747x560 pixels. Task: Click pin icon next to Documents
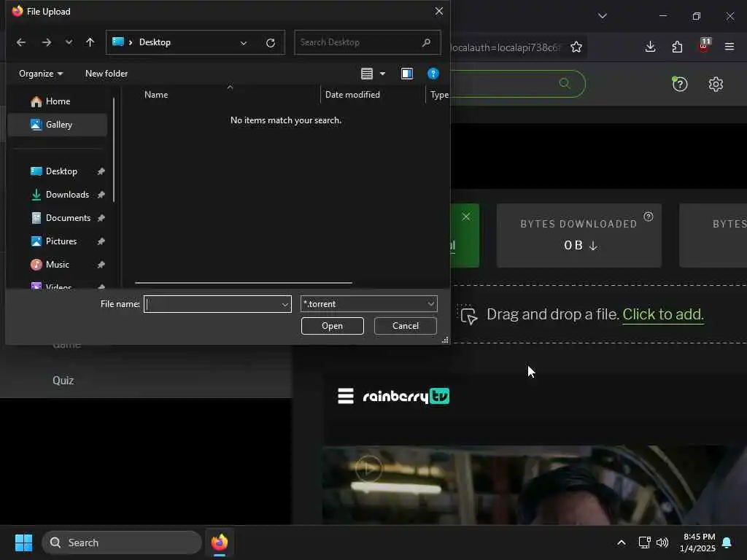101,218
